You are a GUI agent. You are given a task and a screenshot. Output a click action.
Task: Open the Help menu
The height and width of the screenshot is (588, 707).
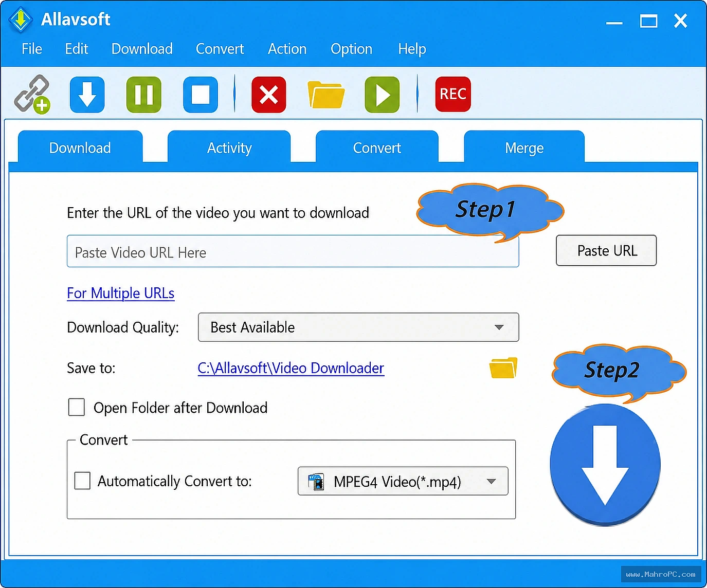point(412,49)
